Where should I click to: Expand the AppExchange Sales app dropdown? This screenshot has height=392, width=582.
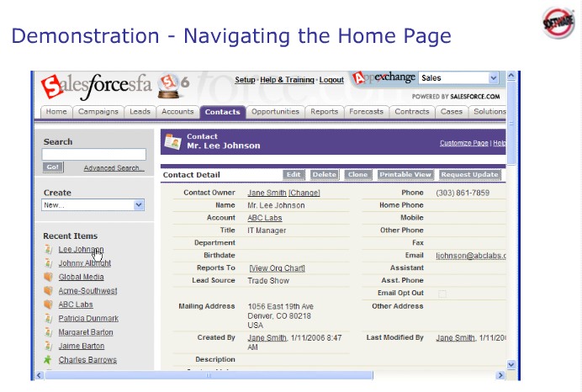(493, 78)
